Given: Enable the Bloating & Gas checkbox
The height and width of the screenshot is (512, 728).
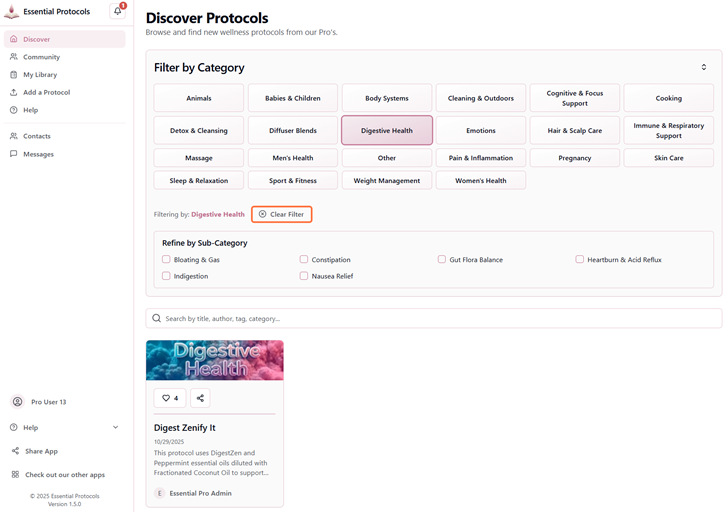Looking at the screenshot, I should pyautogui.click(x=166, y=259).
